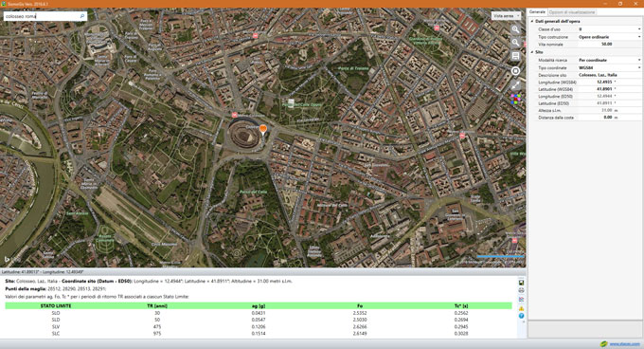Print the results using the printer icon

(x=521, y=290)
